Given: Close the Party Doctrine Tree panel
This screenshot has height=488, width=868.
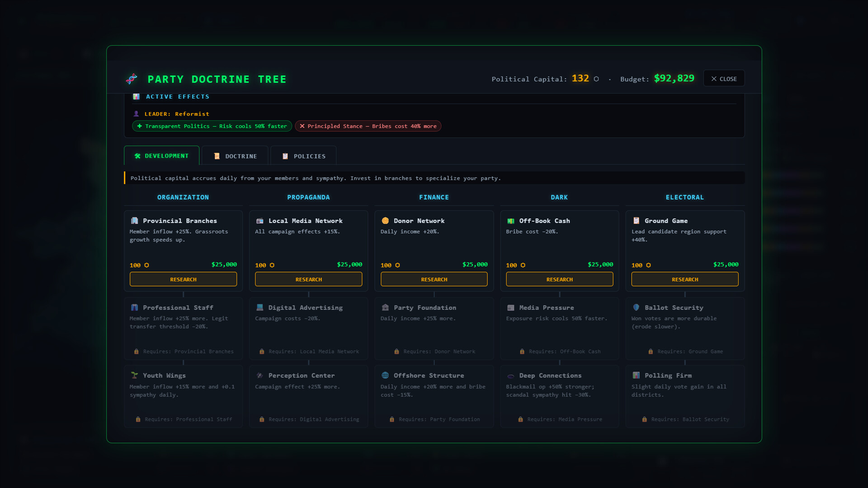Looking at the screenshot, I should click(724, 79).
